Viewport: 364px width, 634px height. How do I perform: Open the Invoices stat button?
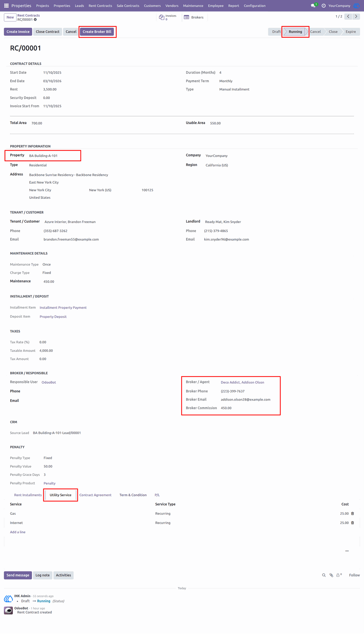pos(168,17)
